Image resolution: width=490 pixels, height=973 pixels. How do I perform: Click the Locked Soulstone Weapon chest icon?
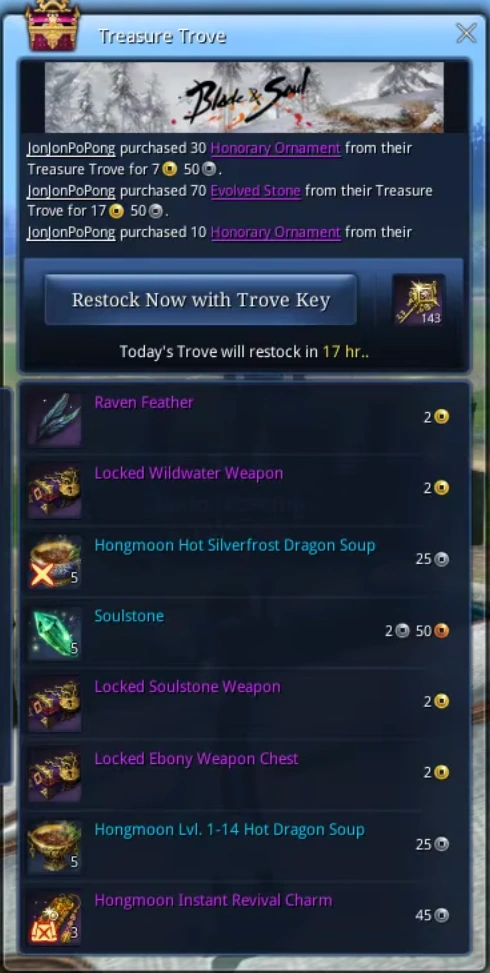point(55,704)
